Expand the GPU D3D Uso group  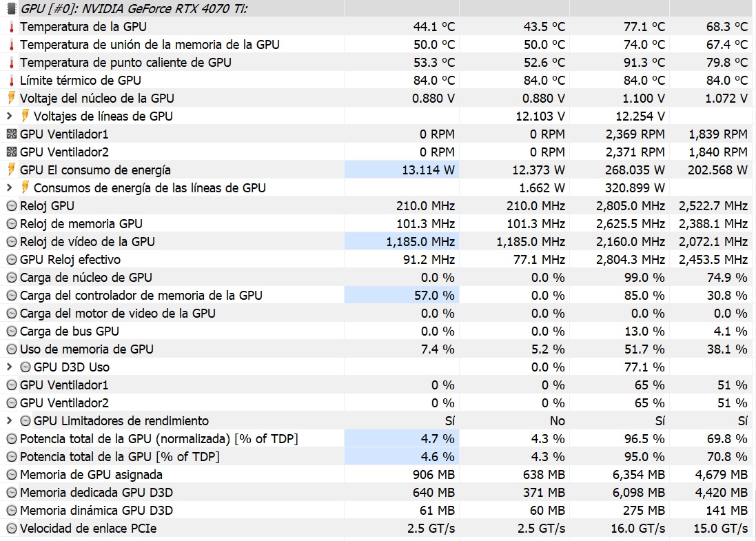pyautogui.click(x=9, y=367)
